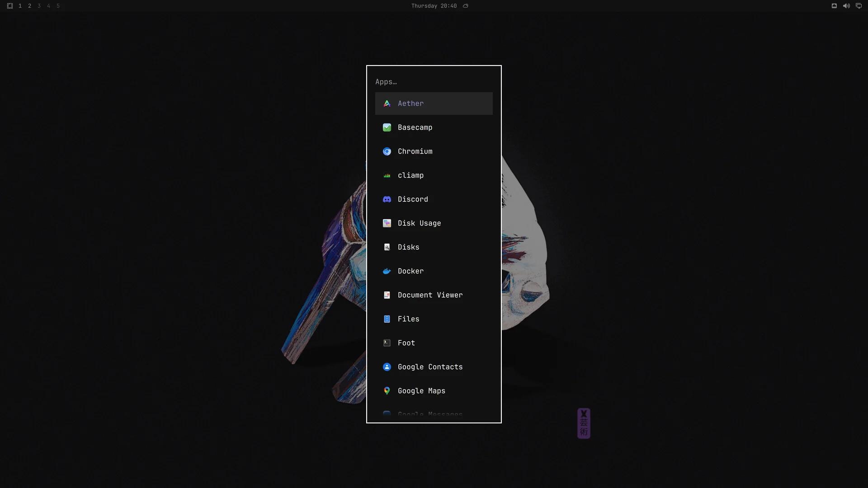Open the volume indicator in tray
The height and width of the screenshot is (488, 868).
point(846,6)
